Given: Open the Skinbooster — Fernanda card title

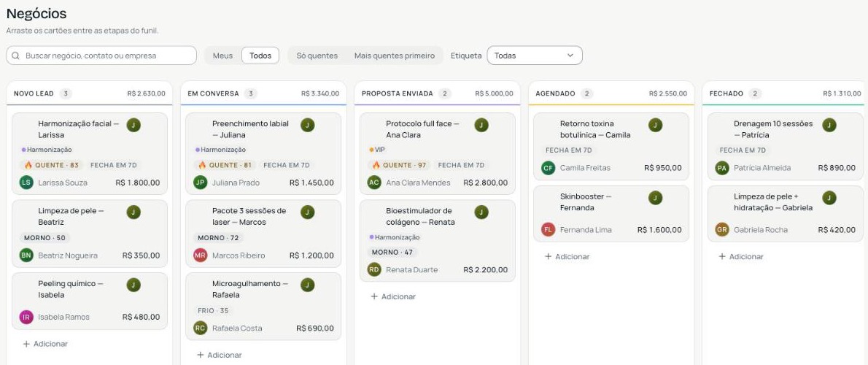Looking at the screenshot, I should coord(586,202).
